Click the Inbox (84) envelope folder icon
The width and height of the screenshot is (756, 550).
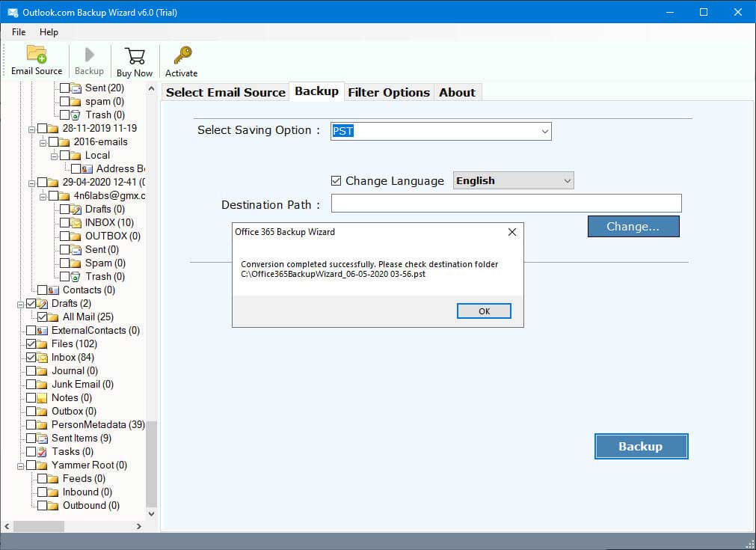(42, 358)
